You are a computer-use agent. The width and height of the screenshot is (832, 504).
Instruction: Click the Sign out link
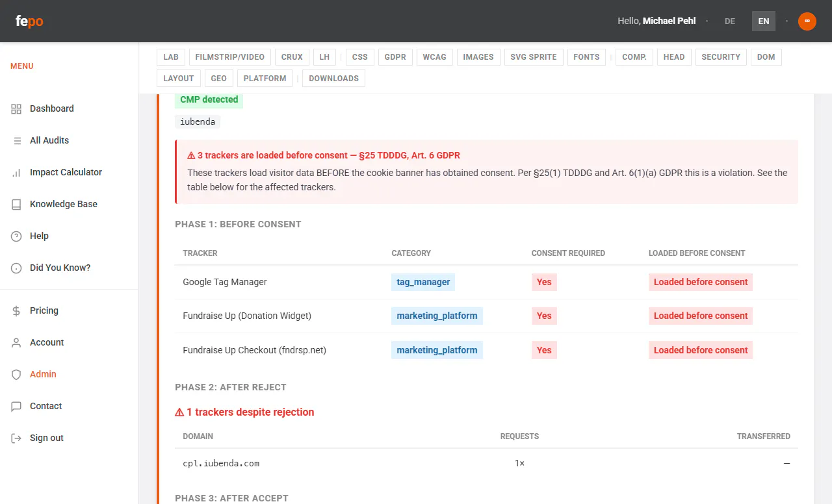click(x=47, y=438)
